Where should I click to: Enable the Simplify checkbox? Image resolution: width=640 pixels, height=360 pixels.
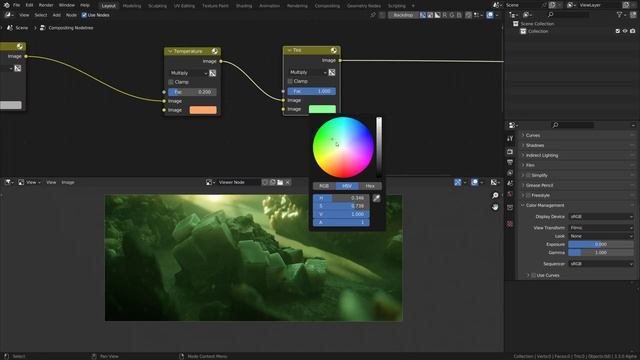click(x=528, y=175)
